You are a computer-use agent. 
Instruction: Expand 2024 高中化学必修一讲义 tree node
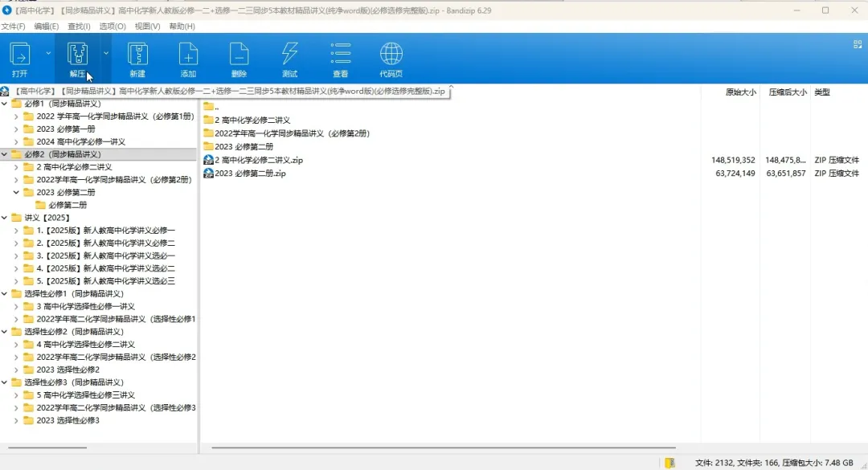pyautogui.click(x=16, y=141)
